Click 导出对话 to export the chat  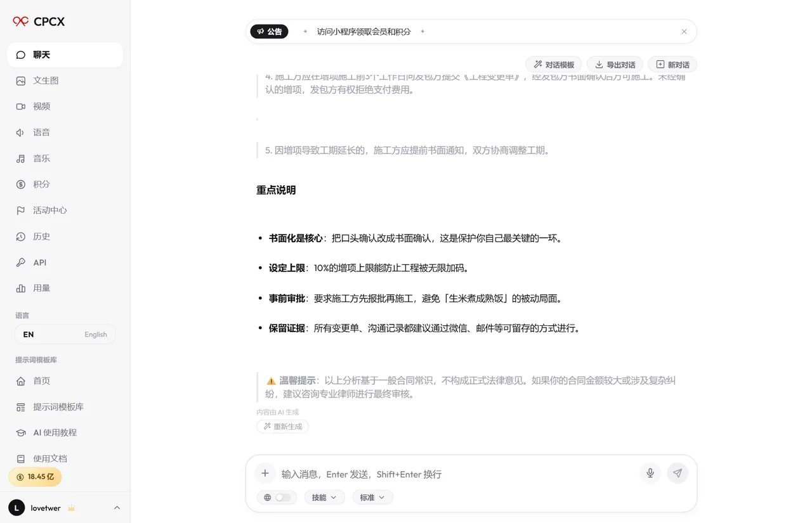[x=615, y=65]
